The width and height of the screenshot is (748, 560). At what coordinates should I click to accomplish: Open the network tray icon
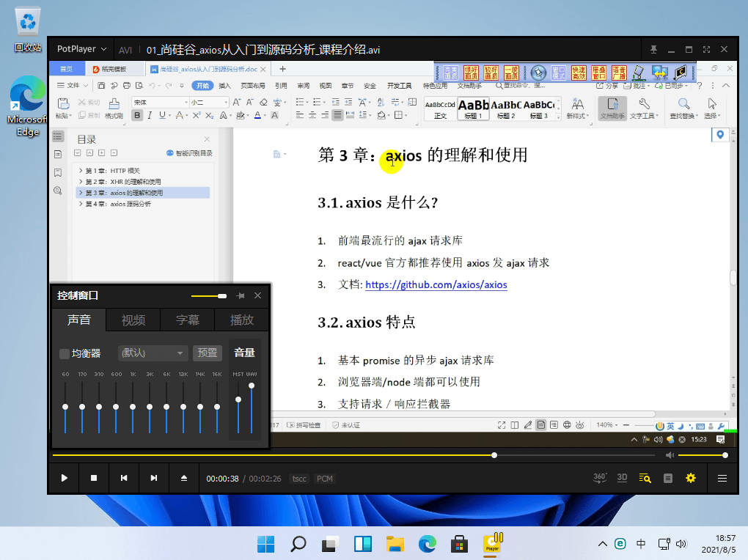tap(664, 544)
